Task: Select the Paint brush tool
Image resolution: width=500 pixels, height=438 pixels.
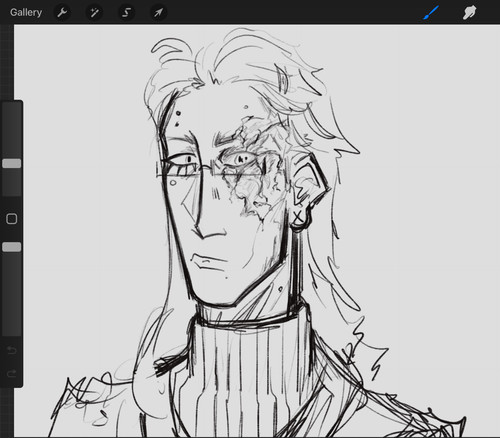Action: (431, 13)
